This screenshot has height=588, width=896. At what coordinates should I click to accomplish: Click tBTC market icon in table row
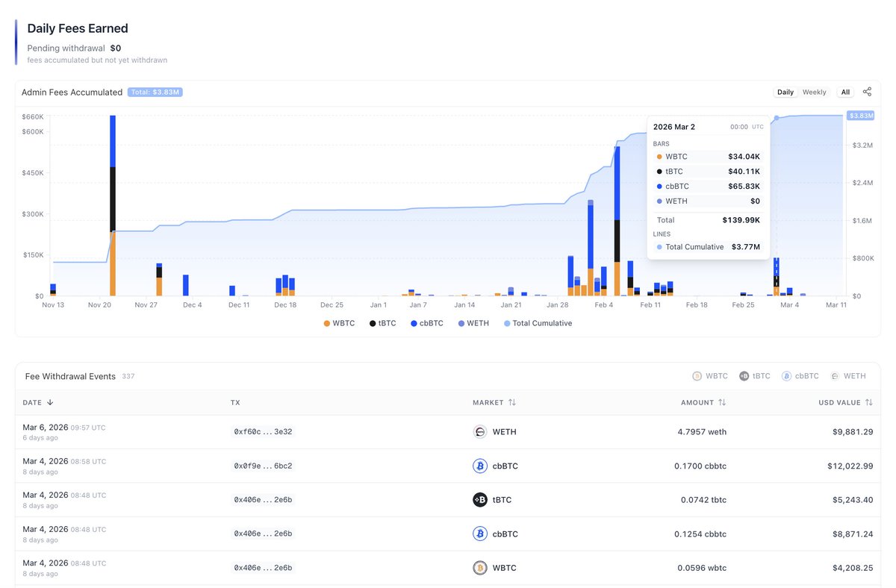[x=480, y=499]
